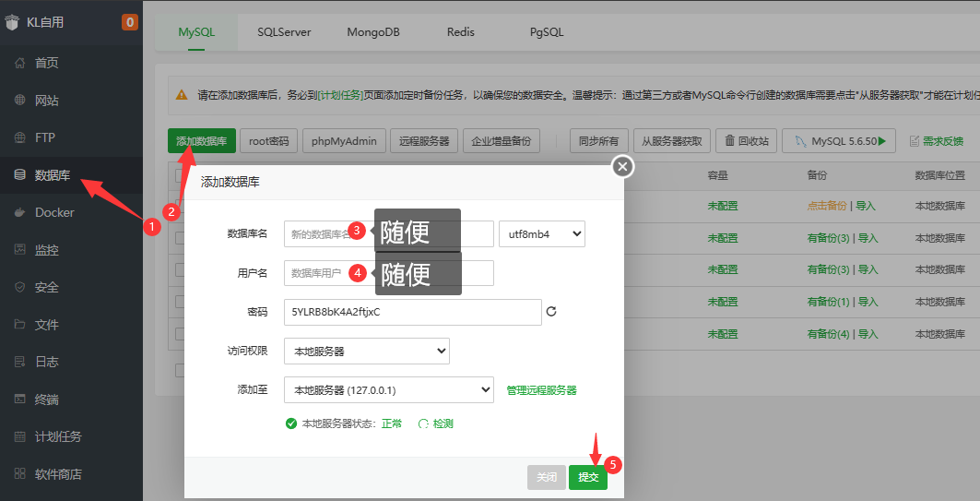Open the 软件商店 software store
Screen dimensions: 980x501
click(x=58, y=474)
